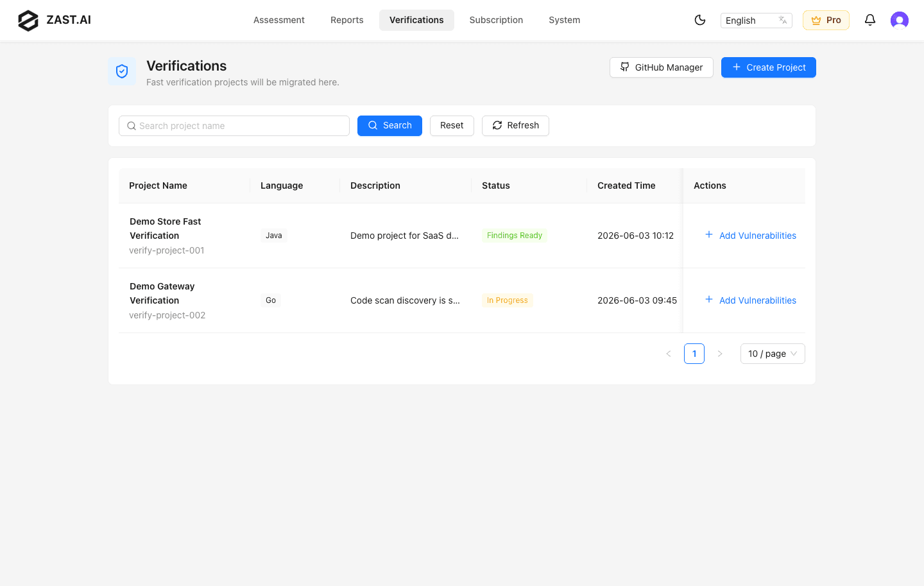Select Demo Store Fast Verification project name
924x586 pixels.
pyautogui.click(x=166, y=228)
